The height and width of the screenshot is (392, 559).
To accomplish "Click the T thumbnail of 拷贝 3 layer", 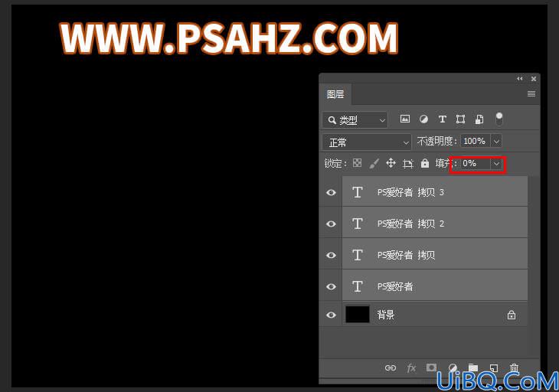I will pos(358,192).
